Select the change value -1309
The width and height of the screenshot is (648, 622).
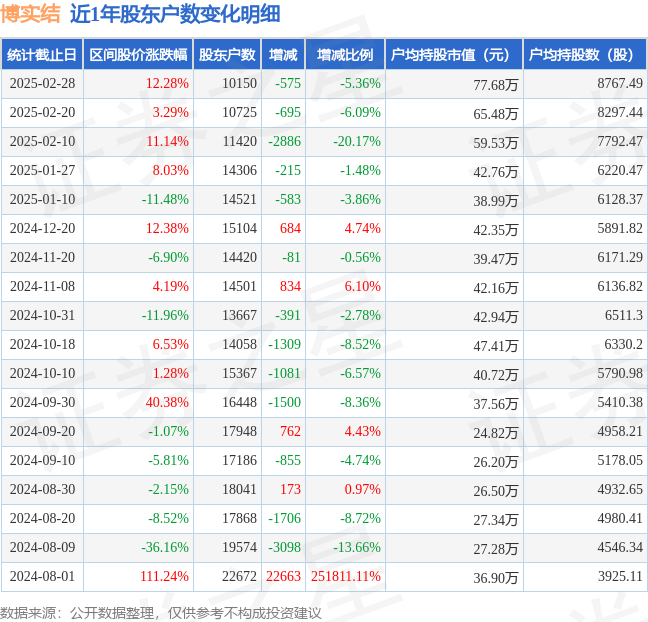pos(285,344)
